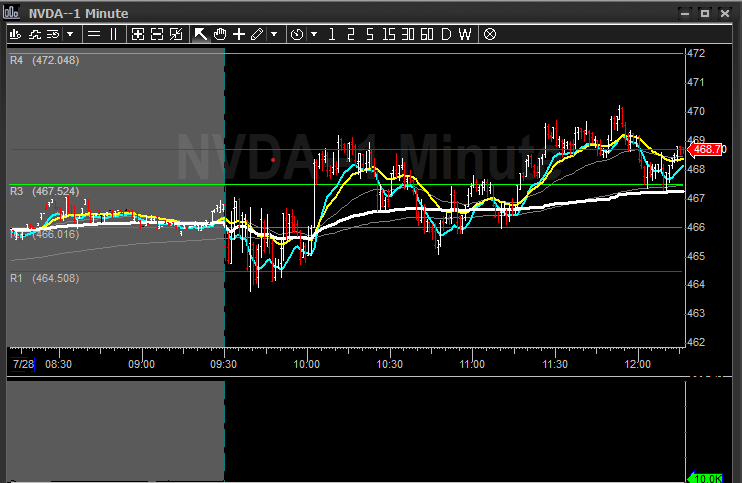Click the small red dot on the chart
This screenshot has height=483, width=742.
tap(273, 160)
